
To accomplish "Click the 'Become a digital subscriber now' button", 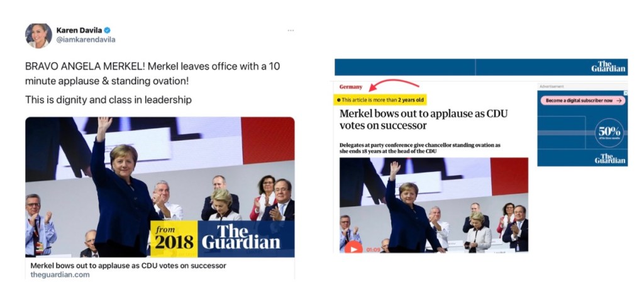I will point(583,100).
